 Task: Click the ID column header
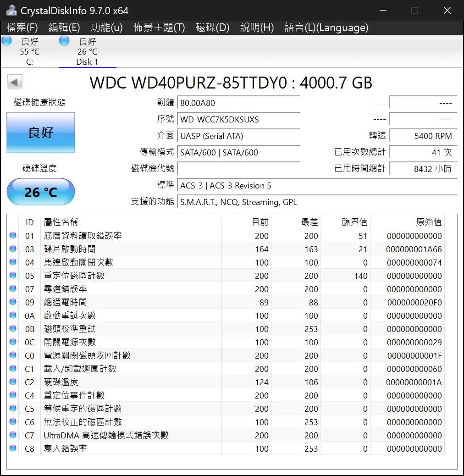pos(29,222)
